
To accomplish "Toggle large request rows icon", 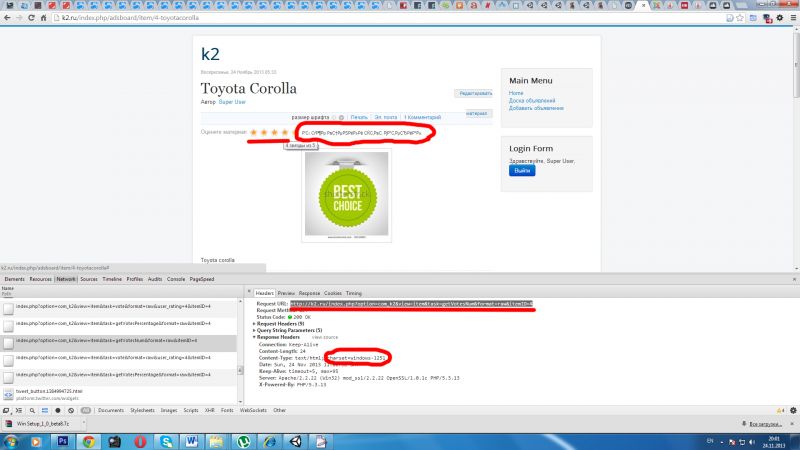I will pos(45,410).
